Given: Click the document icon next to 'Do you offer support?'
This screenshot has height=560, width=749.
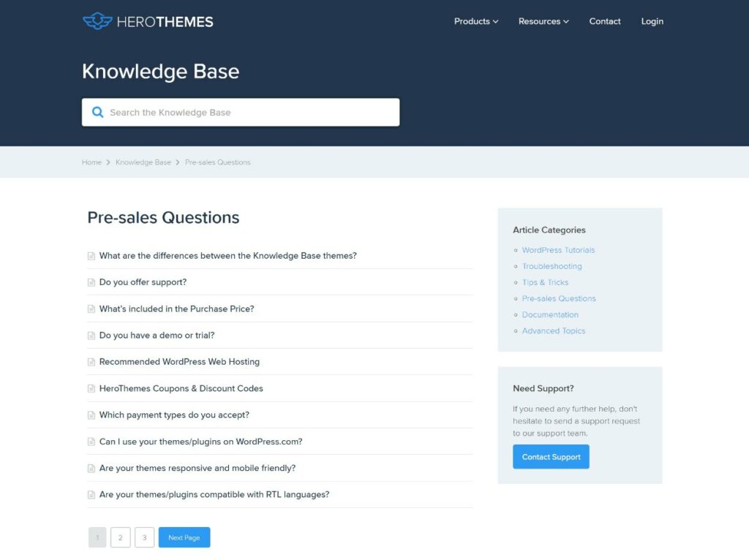Looking at the screenshot, I should [91, 281].
